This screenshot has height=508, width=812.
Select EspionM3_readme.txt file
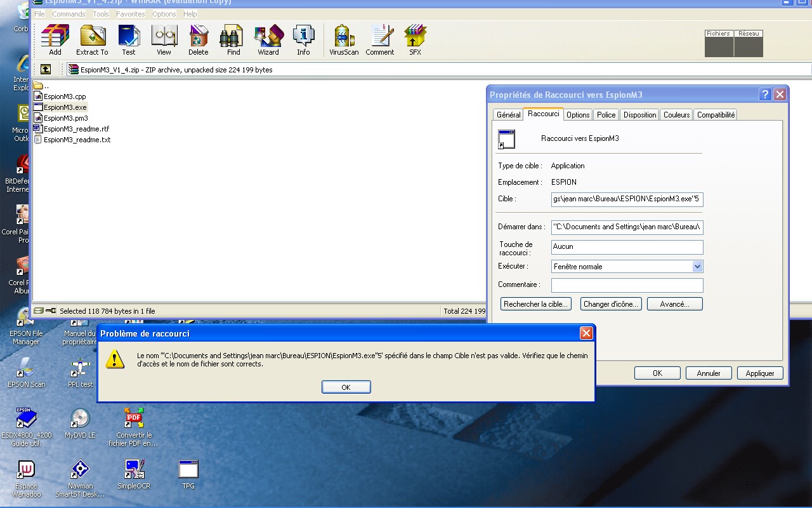(72, 140)
